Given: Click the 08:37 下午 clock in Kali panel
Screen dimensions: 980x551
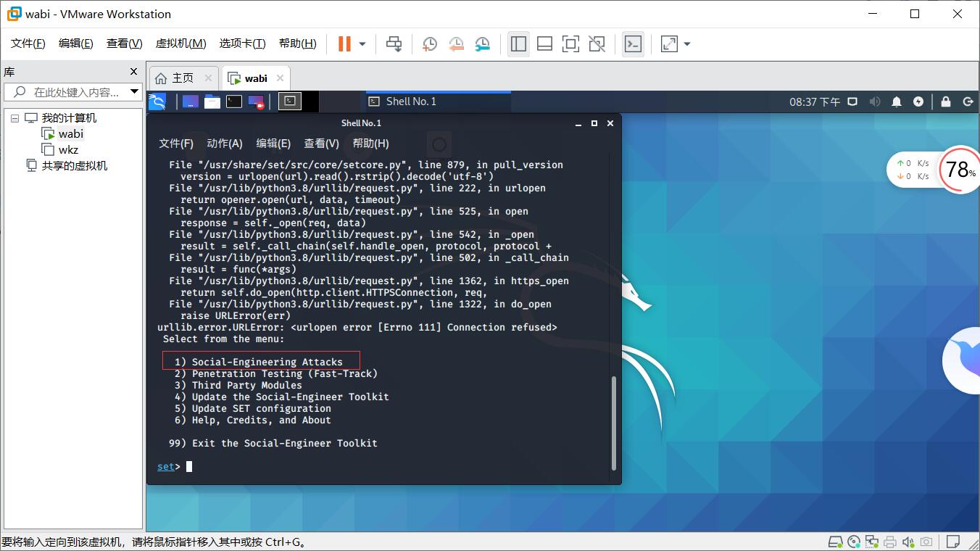Looking at the screenshot, I should [815, 102].
